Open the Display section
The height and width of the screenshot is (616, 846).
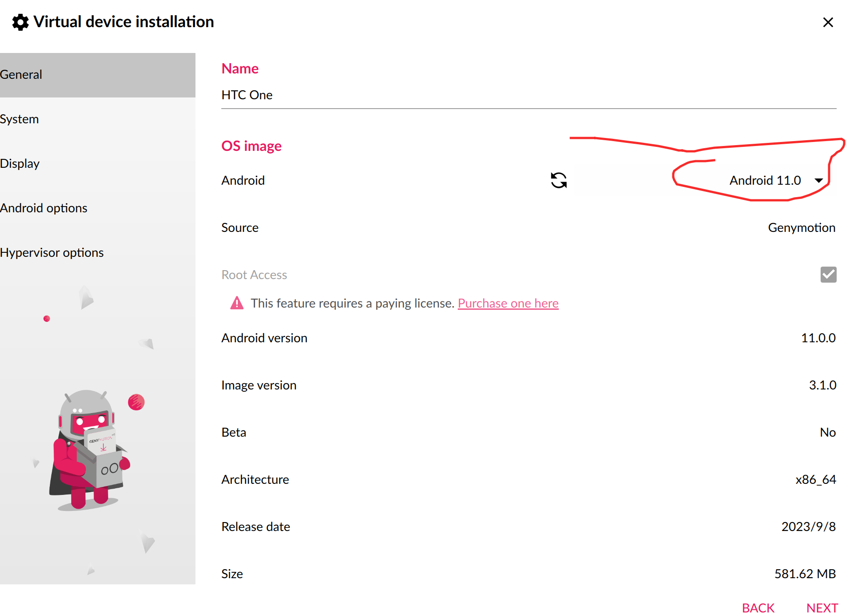tap(98, 164)
